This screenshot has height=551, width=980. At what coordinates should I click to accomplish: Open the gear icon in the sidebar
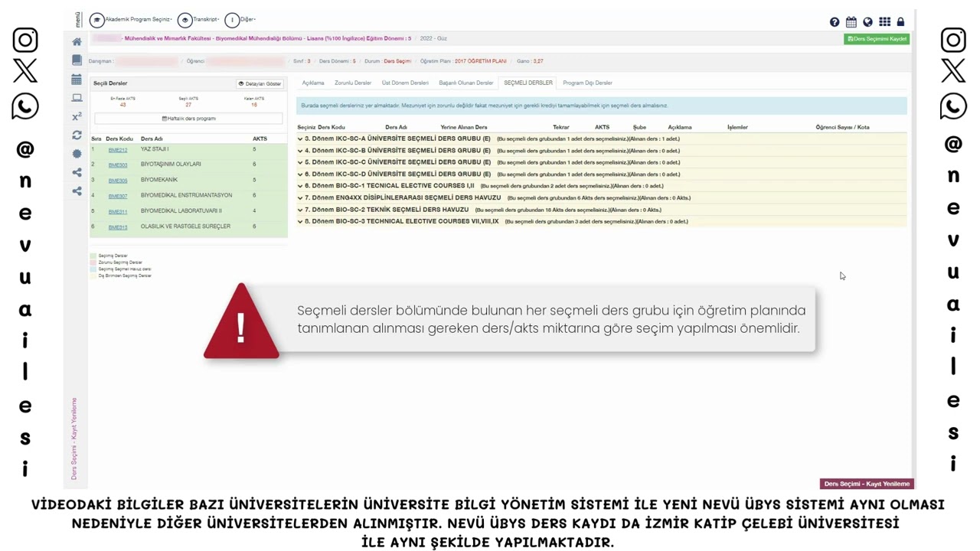[x=77, y=154]
